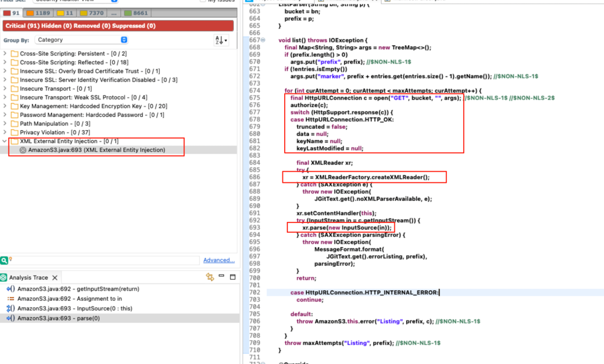This screenshot has width=604, height=364.
Task: Click code line 'truncated = false;'
Action: [322, 127]
